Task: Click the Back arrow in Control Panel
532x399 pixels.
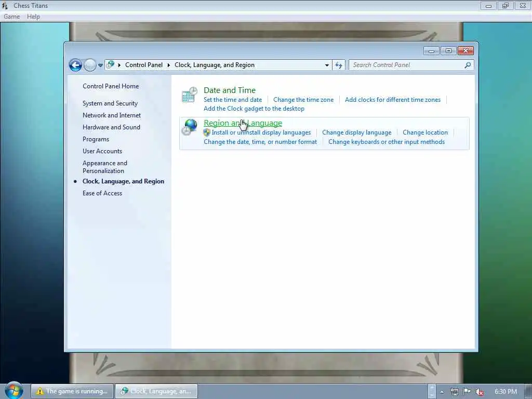Action: pyautogui.click(x=75, y=65)
